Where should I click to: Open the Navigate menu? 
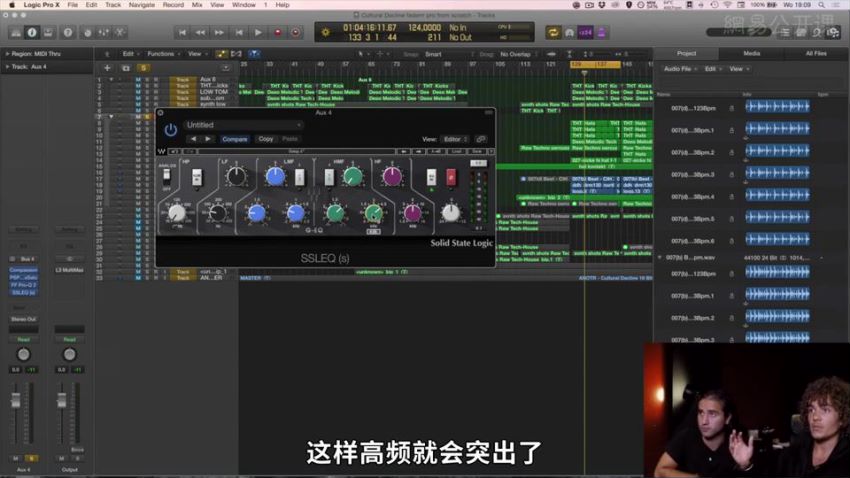point(141,5)
